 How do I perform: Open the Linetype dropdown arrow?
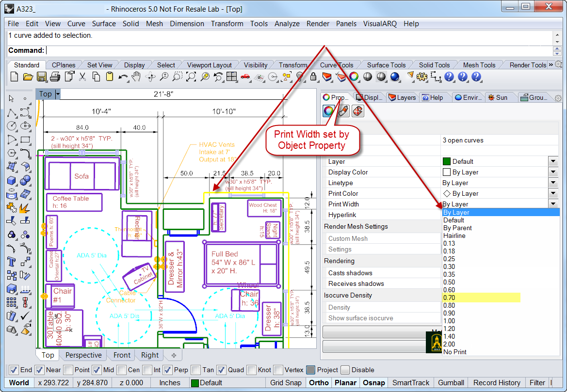553,183
